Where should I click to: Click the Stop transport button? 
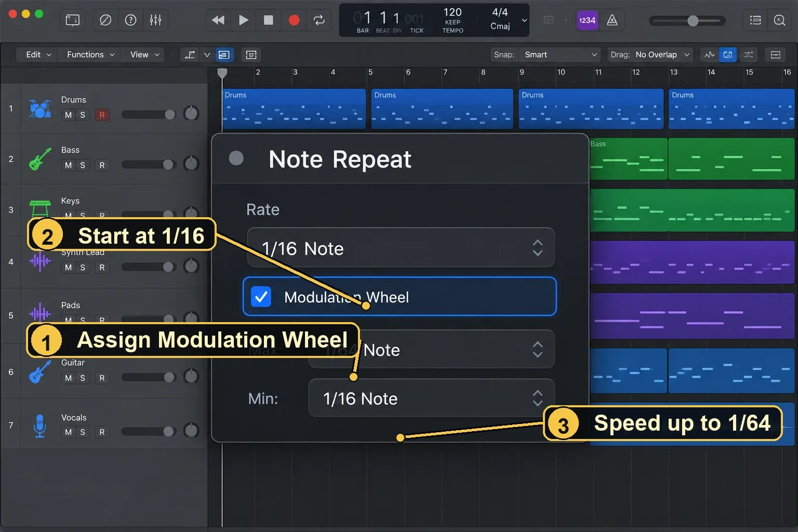point(269,20)
